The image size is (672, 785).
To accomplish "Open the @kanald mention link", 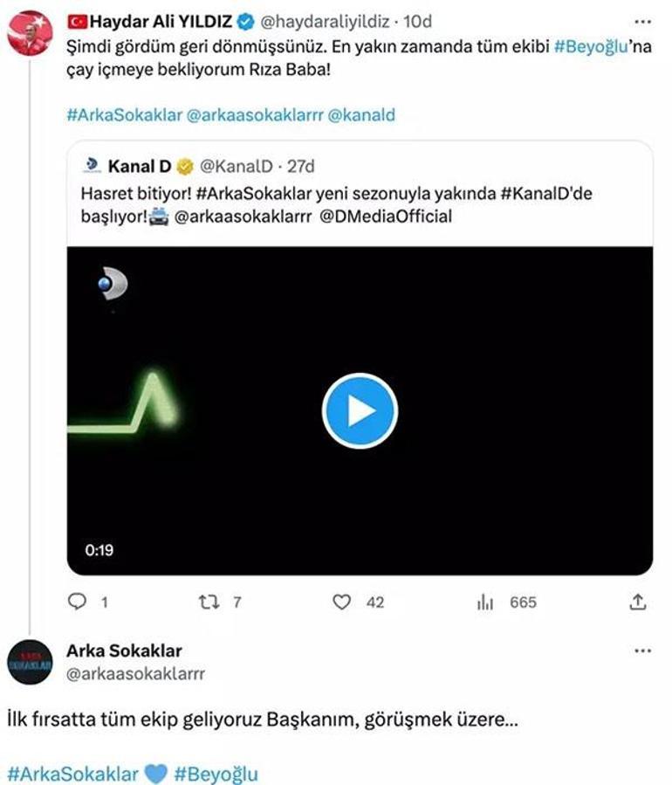I will click(364, 114).
